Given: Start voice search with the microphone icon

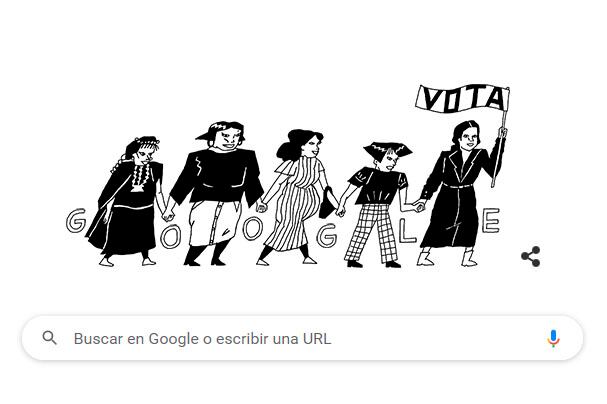Looking at the screenshot, I should tap(553, 338).
